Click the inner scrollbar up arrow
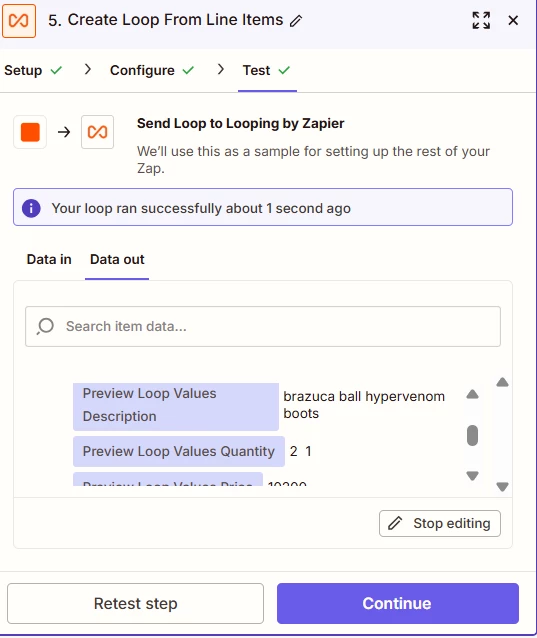537x638 pixels. [x=472, y=394]
